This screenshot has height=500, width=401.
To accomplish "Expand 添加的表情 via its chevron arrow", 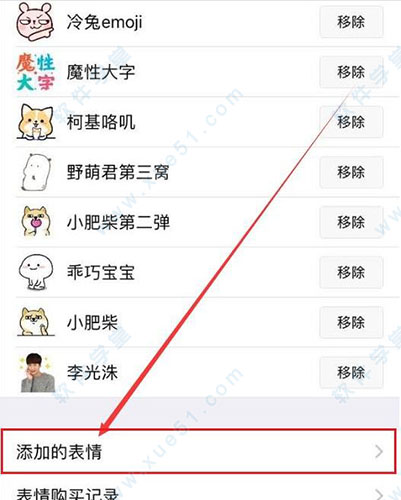I will click(379, 452).
